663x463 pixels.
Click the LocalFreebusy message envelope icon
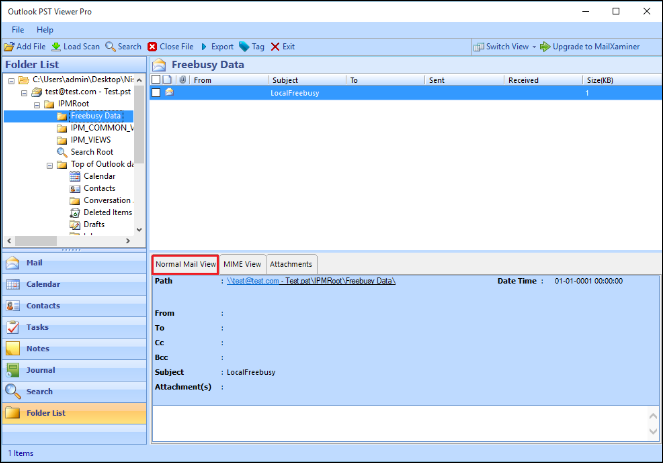point(169,92)
